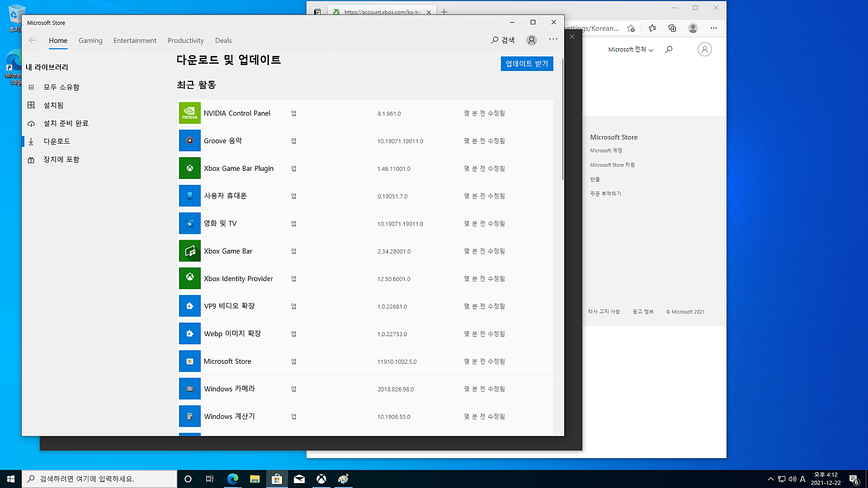Open Cortana from the taskbar
868x488 pixels.
pos(188,479)
